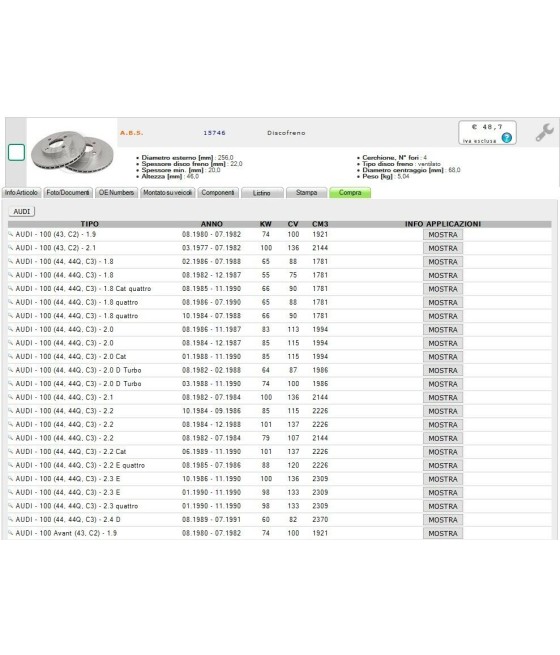The height and width of the screenshot is (655, 560).
Task: Click MOSTRA for the 2.2 E quattro row
Action: click(443, 465)
